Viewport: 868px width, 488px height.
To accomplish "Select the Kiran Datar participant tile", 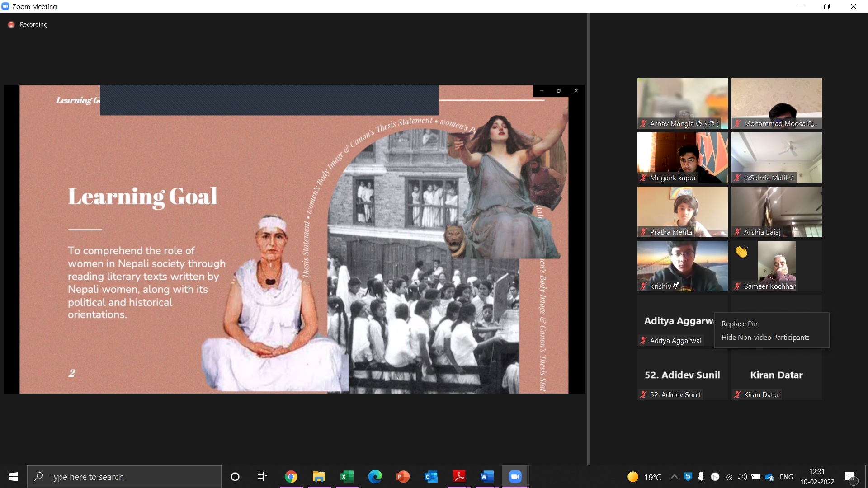I will pyautogui.click(x=776, y=375).
